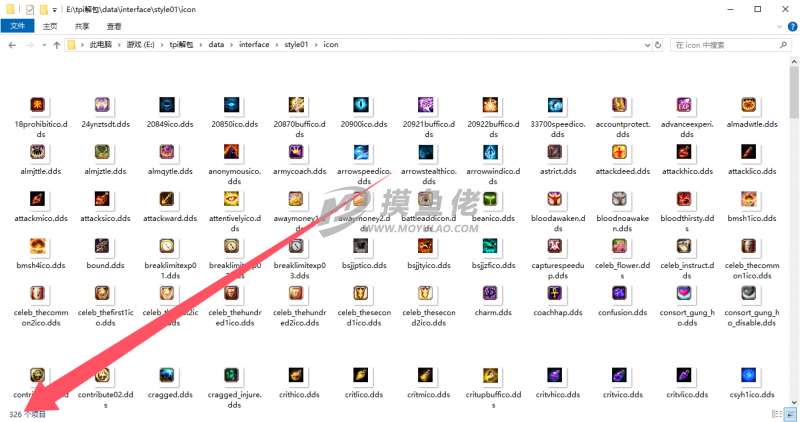
Task: Refresh the icon folder view
Action: 658,45
